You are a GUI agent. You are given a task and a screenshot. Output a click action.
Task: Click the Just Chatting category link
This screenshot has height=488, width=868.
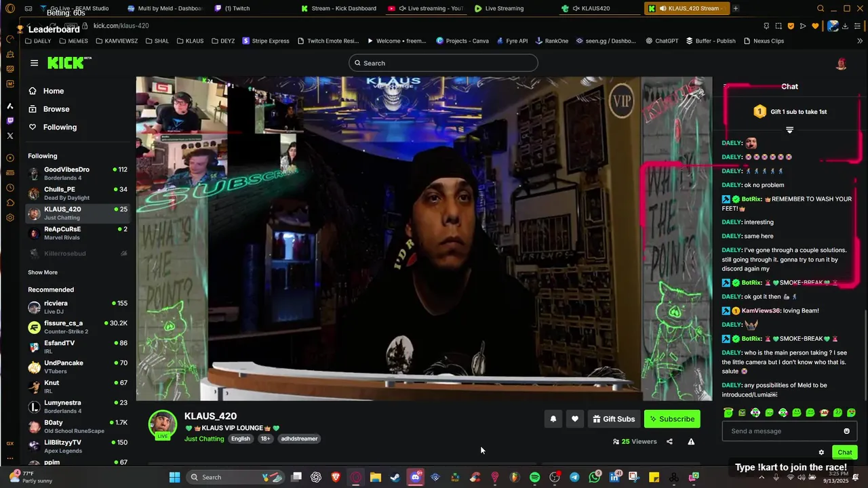(204, 439)
